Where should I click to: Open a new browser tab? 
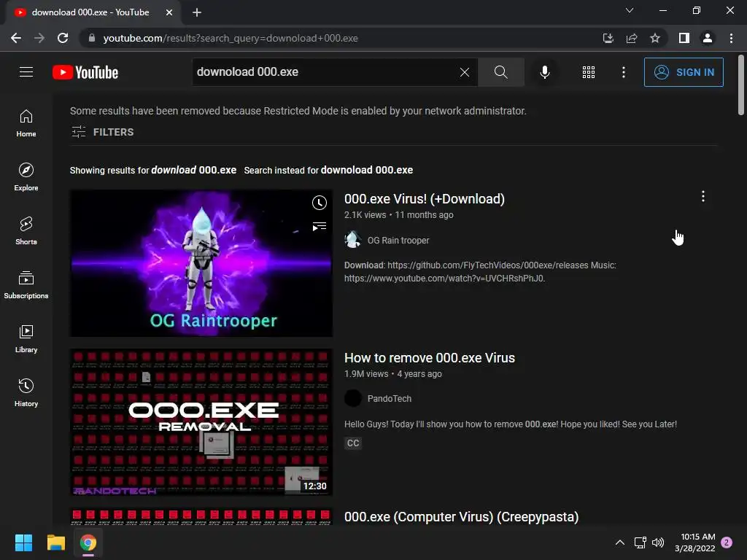(197, 12)
